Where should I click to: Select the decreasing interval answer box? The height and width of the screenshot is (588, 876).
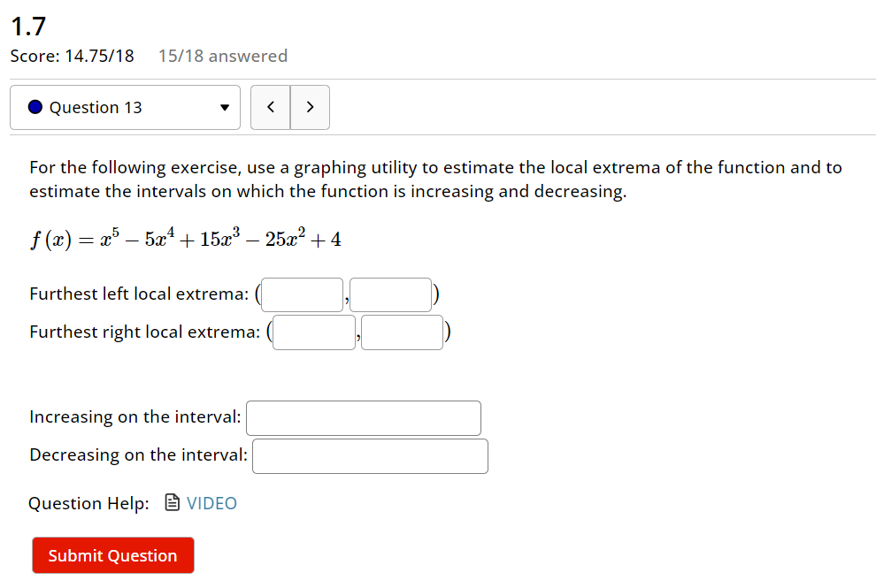[x=370, y=455]
